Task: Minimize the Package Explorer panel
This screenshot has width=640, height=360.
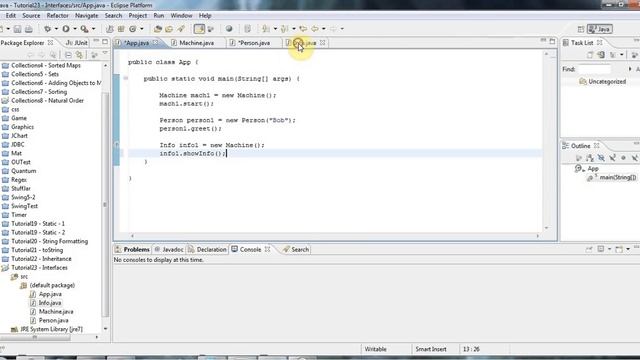Action: [x=96, y=42]
